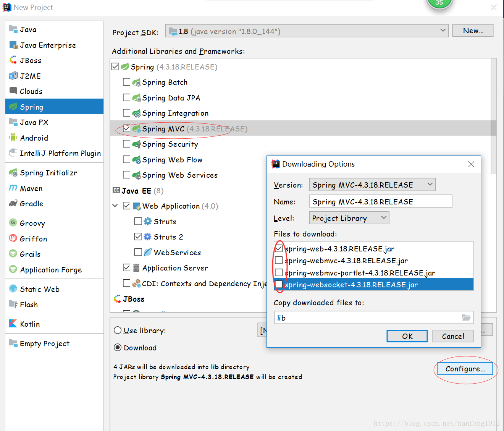Choose the Maven project icon
The image size is (504, 431).
[x=13, y=188]
